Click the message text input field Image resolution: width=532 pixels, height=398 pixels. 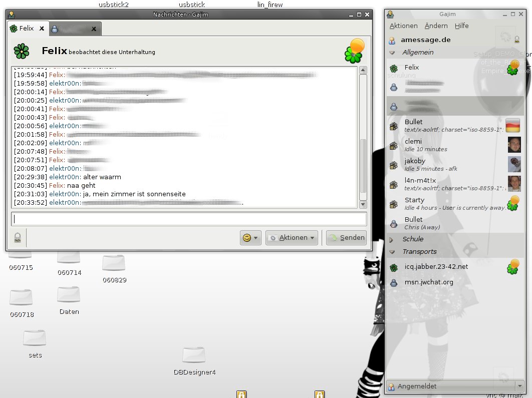point(189,219)
